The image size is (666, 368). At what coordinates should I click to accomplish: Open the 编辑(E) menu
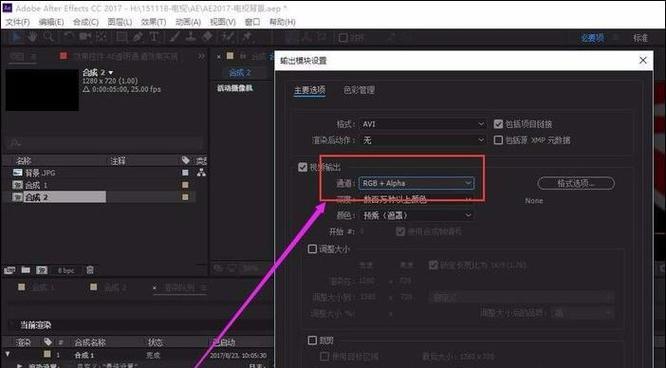(51, 22)
